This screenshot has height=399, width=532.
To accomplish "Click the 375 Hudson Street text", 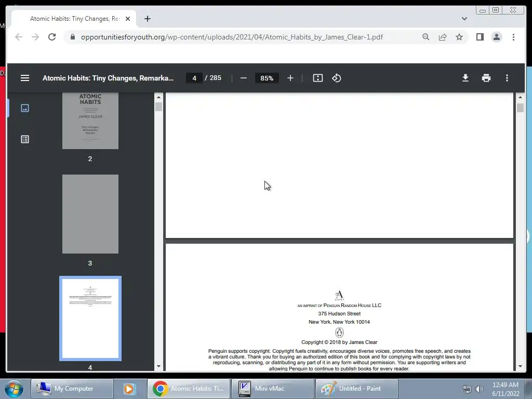I will click(x=339, y=314).
